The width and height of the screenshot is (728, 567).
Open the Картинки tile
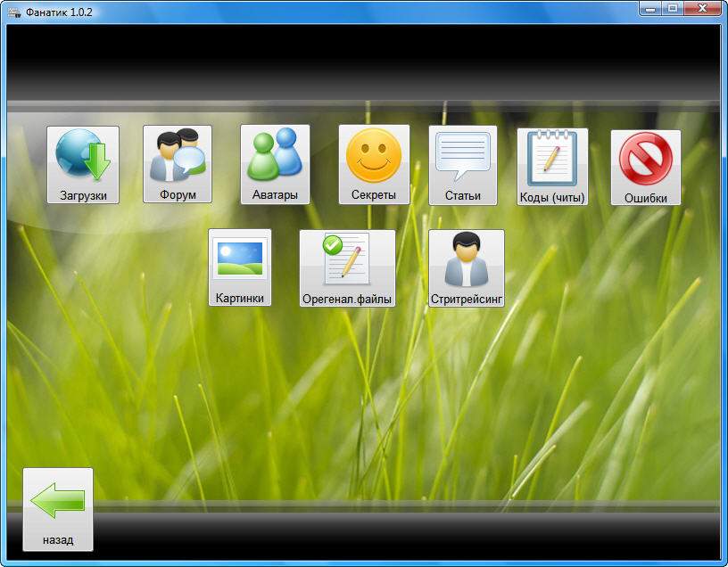240,267
